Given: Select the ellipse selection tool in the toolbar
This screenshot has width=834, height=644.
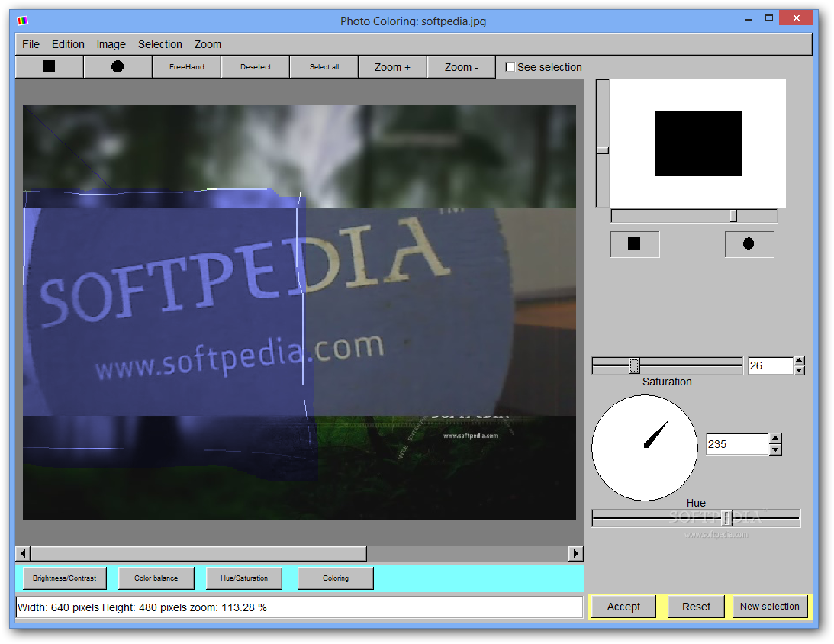Looking at the screenshot, I should tap(118, 67).
